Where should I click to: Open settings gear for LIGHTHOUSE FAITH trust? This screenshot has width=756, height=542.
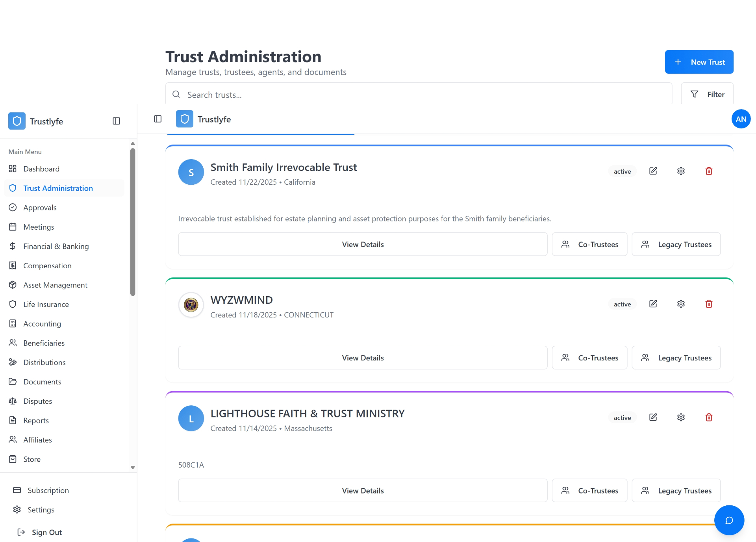[681, 417]
